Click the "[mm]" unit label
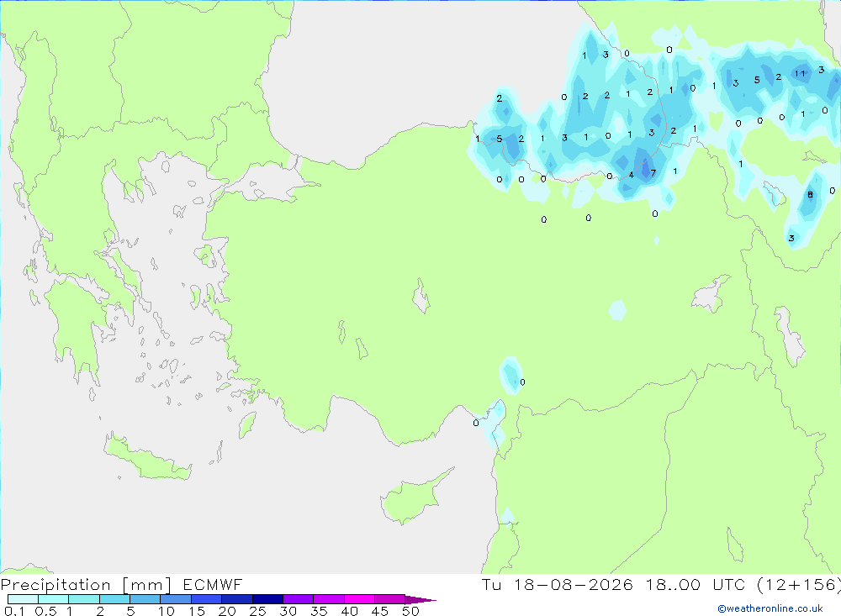 (147, 585)
